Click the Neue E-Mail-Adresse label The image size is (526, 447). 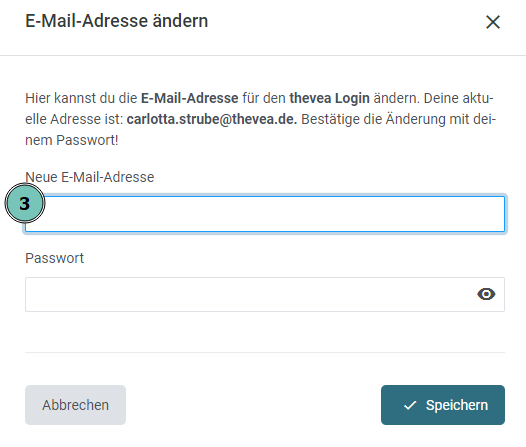tap(90, 177)
